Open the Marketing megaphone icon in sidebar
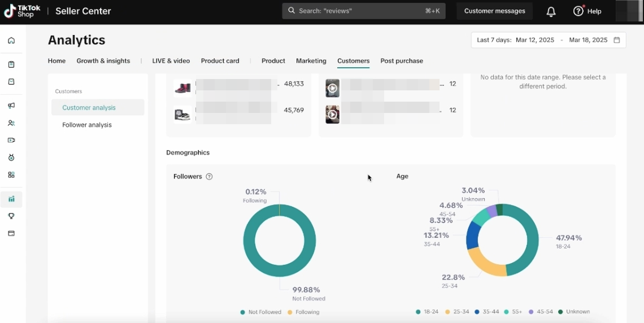 coord(11,106)
